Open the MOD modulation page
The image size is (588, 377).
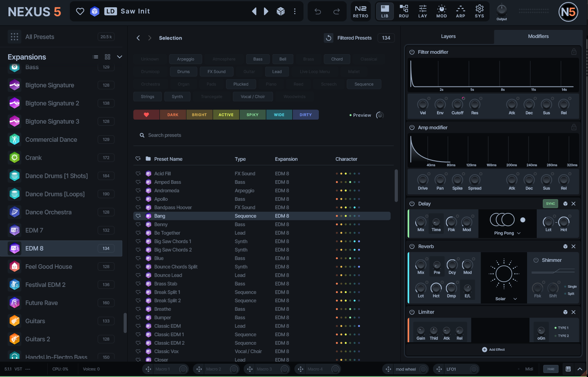pyautogui.click(x=442, y=11)
